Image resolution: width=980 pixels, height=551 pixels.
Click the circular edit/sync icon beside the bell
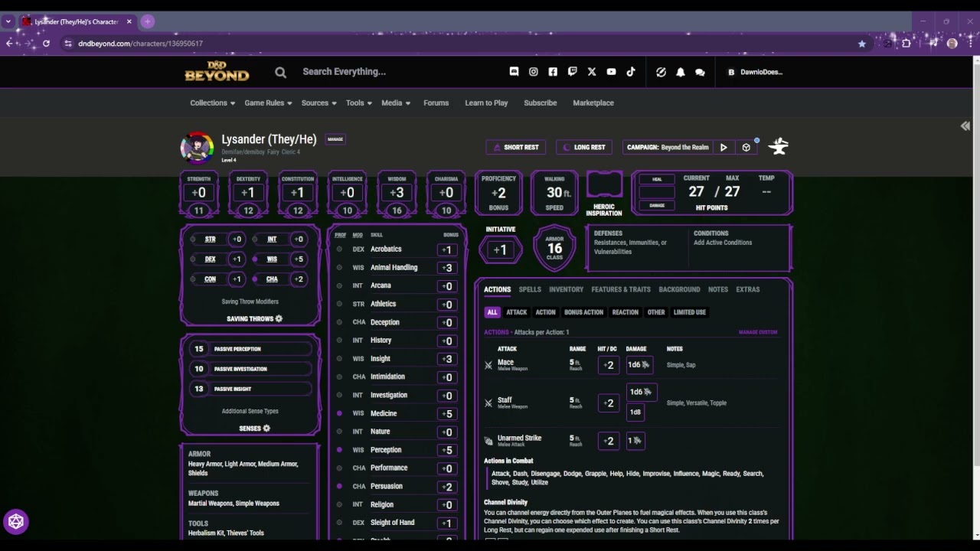[x=661, y=72]
